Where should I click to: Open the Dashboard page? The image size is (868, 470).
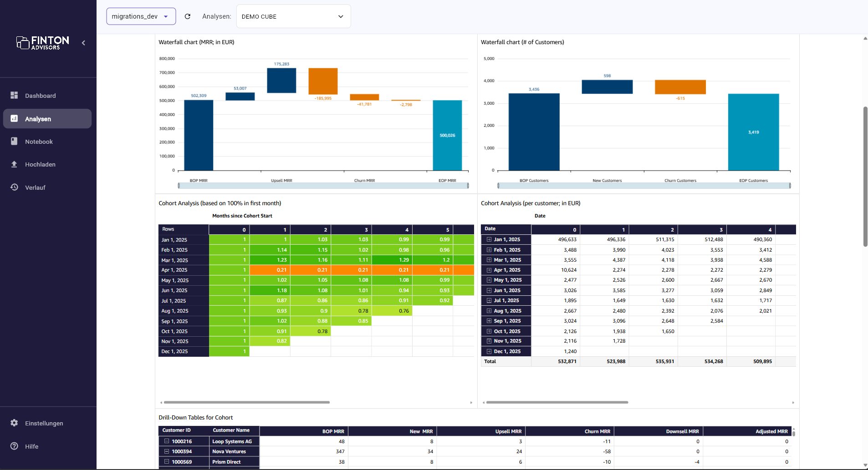pos(47,96)
